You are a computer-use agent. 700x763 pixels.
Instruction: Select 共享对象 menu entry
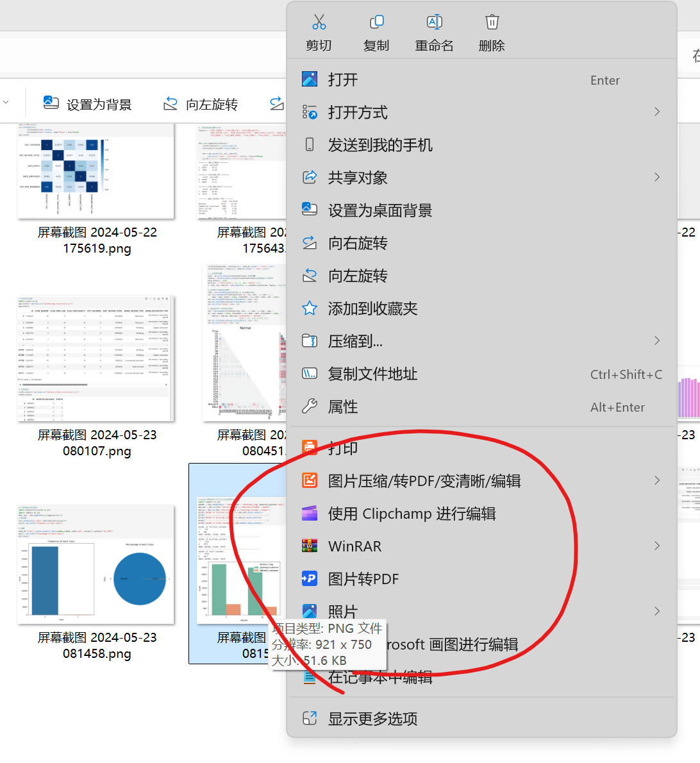click(481, 178)
